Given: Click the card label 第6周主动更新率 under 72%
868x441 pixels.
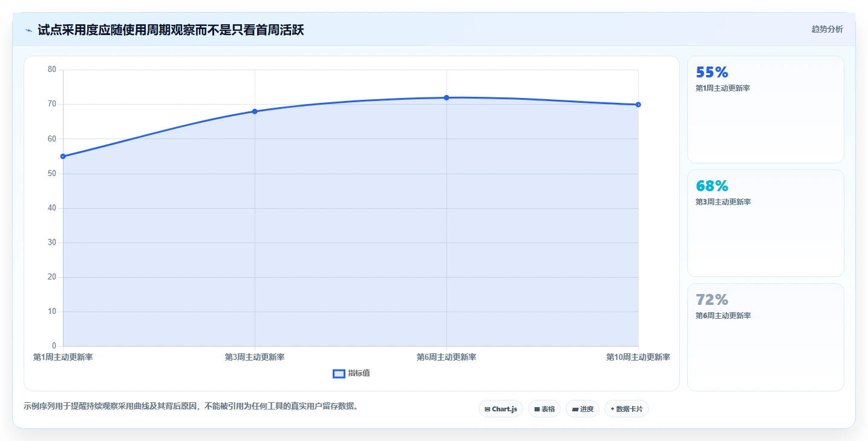Looking at the screenshot, I should [x=723, y=316].
